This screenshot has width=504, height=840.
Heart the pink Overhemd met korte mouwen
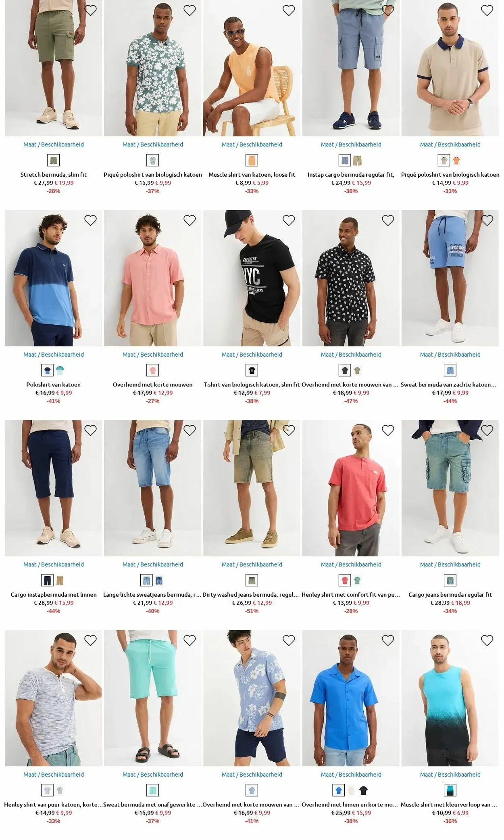click(x=190, y=220)
